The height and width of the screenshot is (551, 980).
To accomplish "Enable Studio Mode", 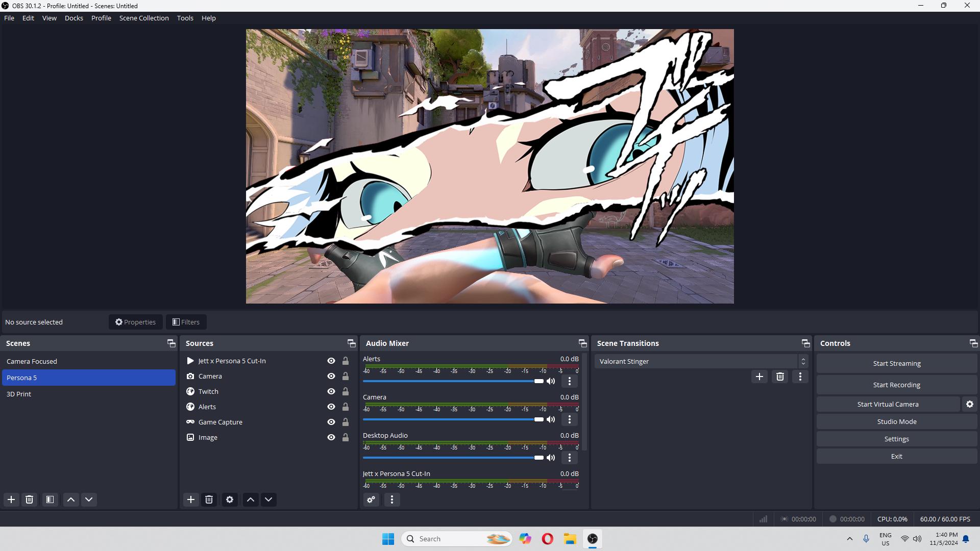I will click(x=896, y=421).
